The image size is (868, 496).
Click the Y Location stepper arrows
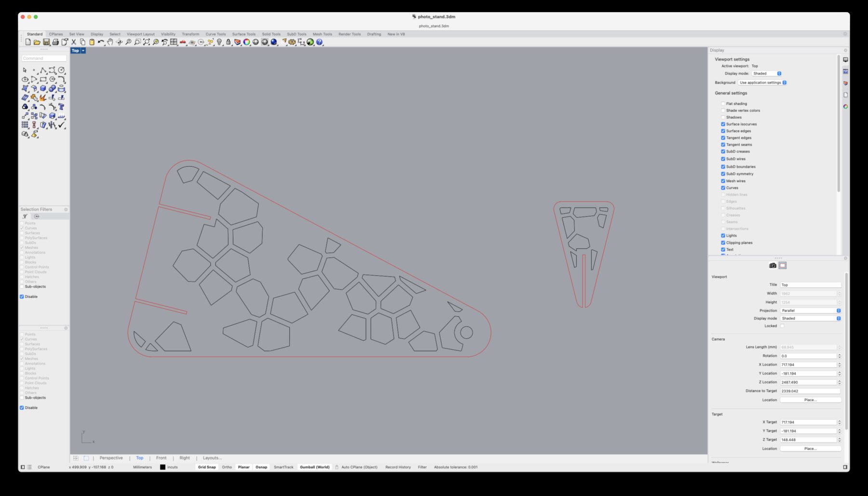[x=839, y=374]
